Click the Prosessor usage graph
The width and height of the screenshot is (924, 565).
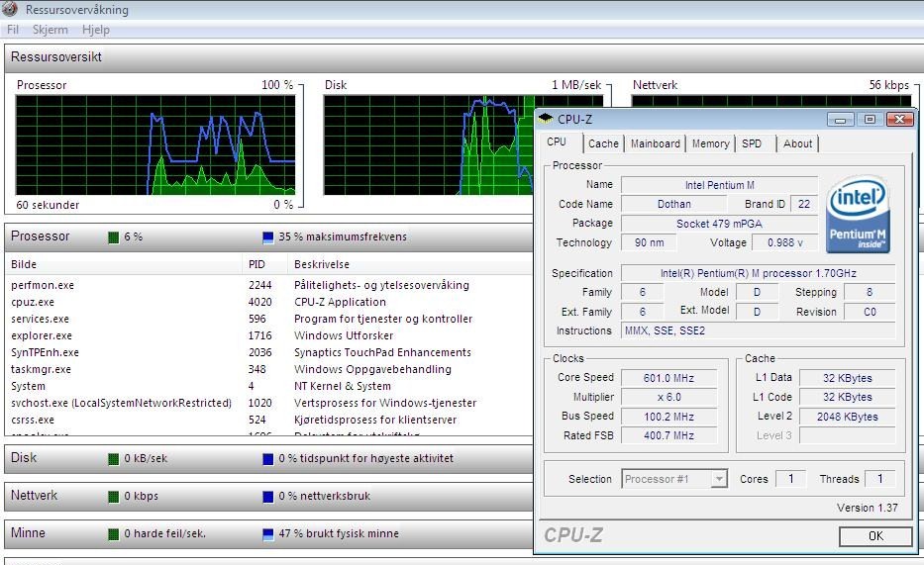tap(155, 144)
